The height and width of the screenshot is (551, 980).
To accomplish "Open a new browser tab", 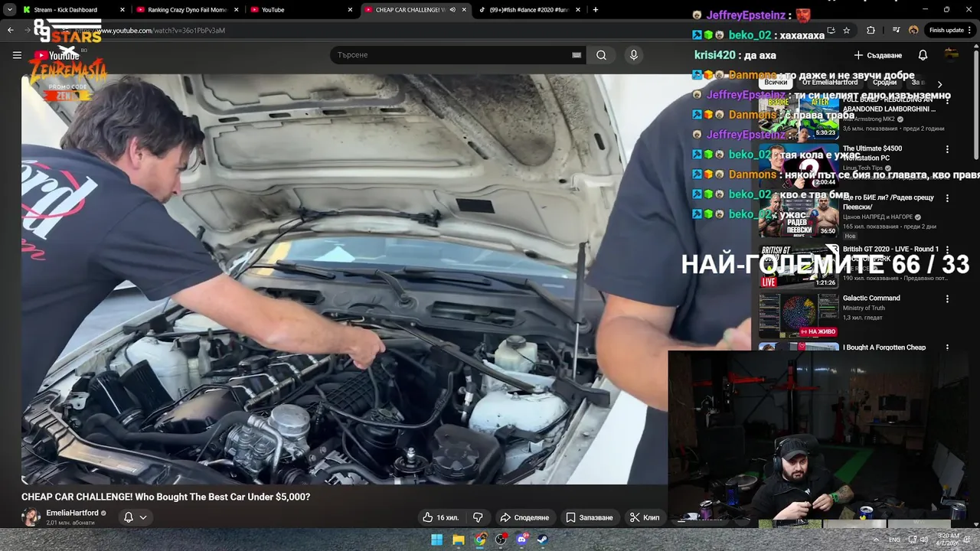I will click(x=596, y=10).
